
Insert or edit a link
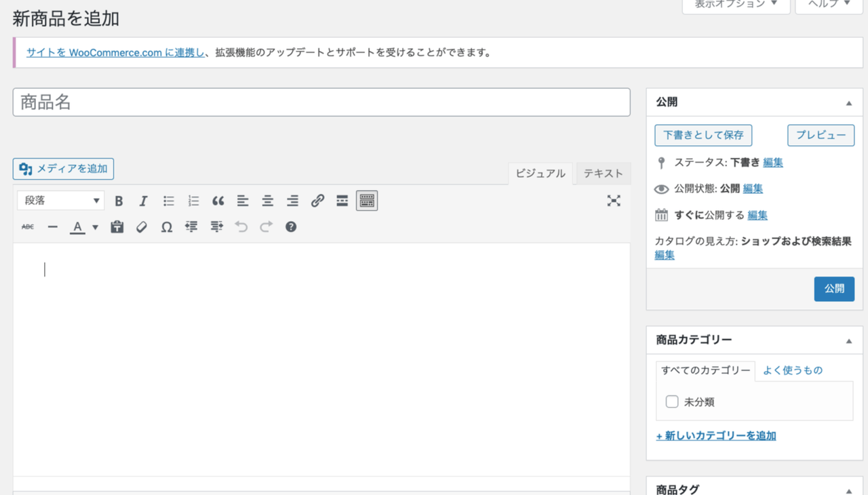[x=317, y=201]
